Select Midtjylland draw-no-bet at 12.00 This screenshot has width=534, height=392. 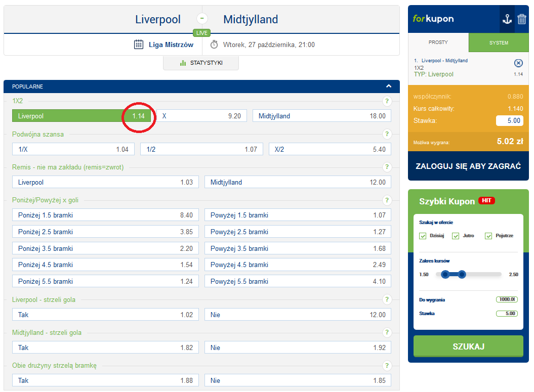pos(298,182)
